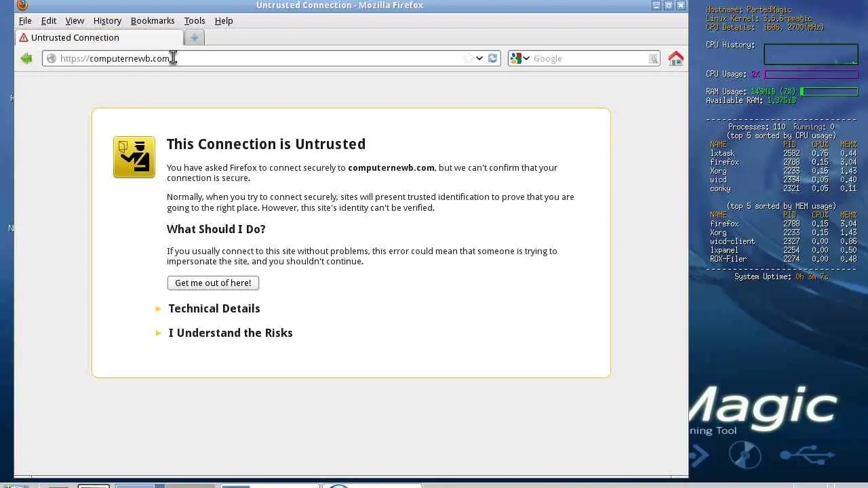Open the Edit menu
868x488 pixels.
(49, 20)
